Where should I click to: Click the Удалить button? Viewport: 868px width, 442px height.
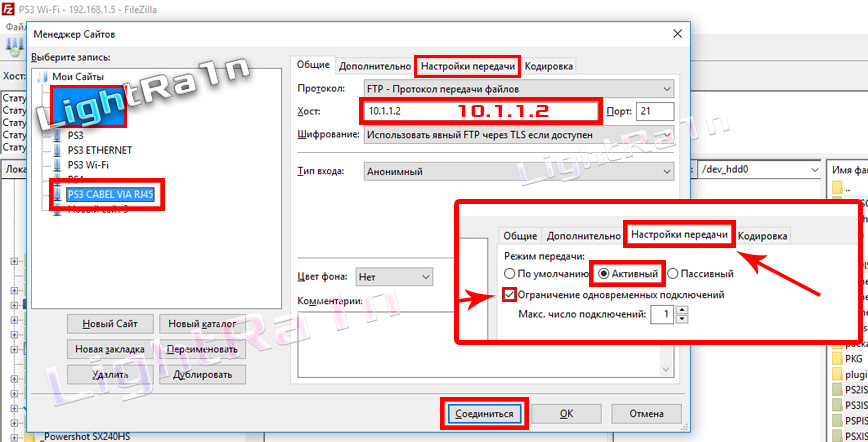pyautogui.click(x=110, y=375)
